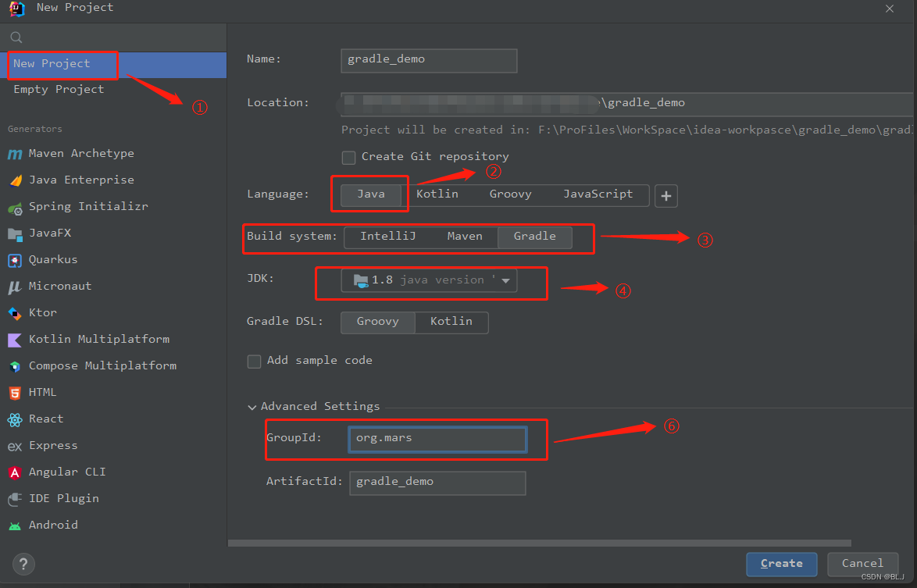
Task: Click the Android robot icon
Action: (15, 526)
